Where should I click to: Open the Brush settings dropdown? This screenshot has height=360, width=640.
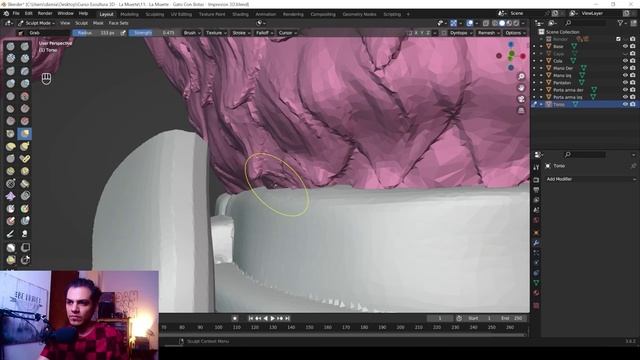pos(191,33)
